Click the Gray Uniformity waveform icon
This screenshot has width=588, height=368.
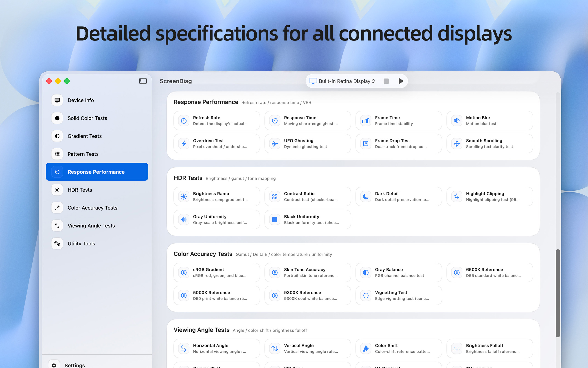coord(184,219)
